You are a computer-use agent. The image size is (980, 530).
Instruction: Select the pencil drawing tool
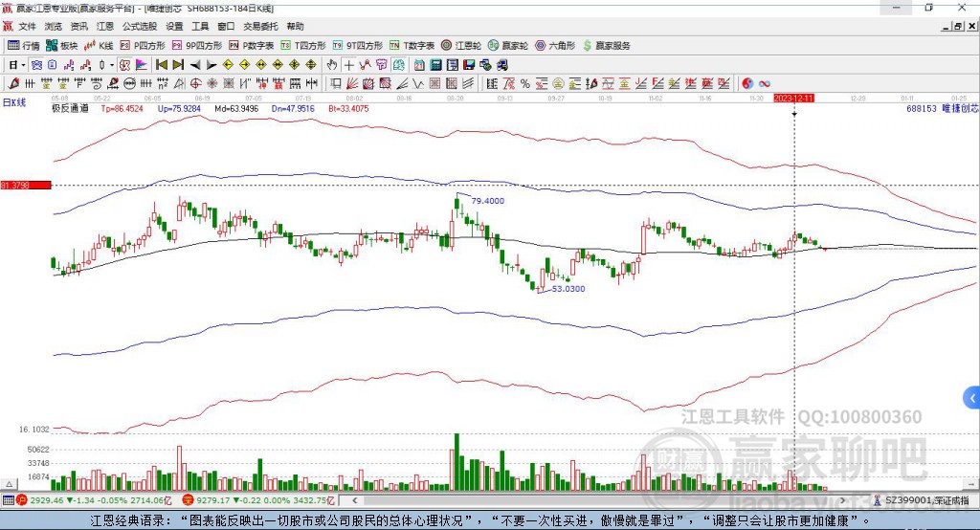pos(13,84)
